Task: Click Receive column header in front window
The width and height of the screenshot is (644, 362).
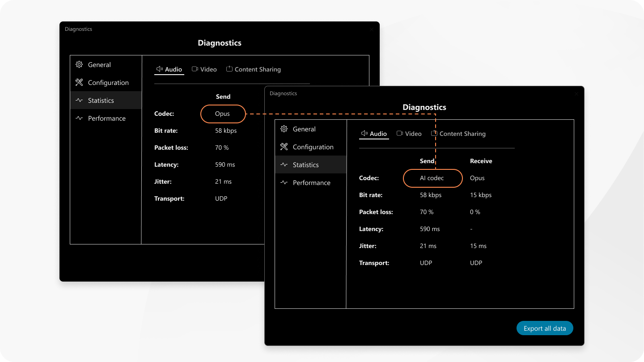Action: tap(481, 161)
